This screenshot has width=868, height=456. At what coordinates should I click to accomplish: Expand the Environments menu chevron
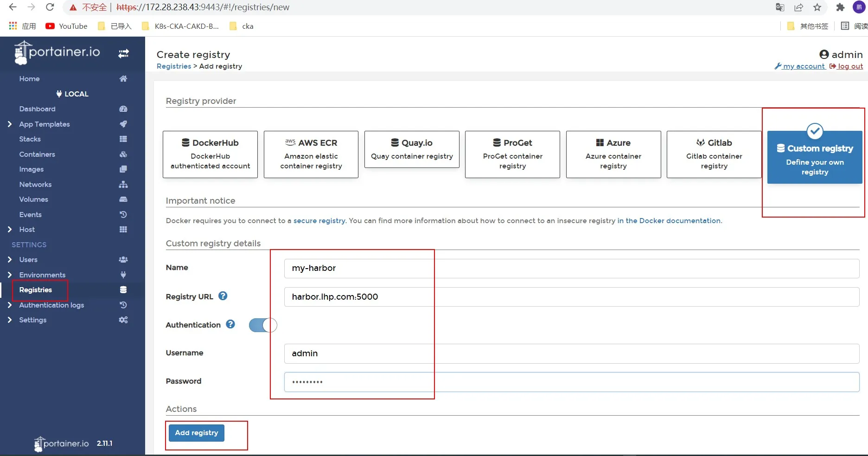pos(10,275)
